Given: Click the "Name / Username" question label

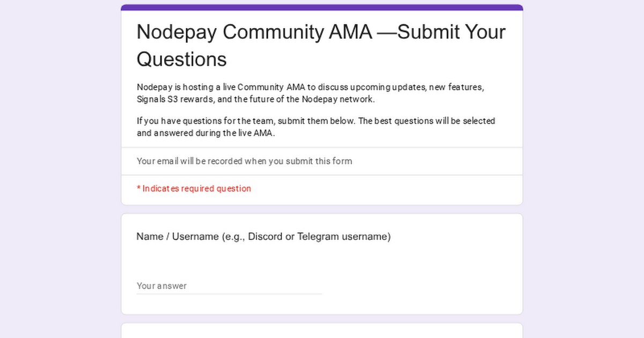Looking at the screenshot, I should 177,237.
